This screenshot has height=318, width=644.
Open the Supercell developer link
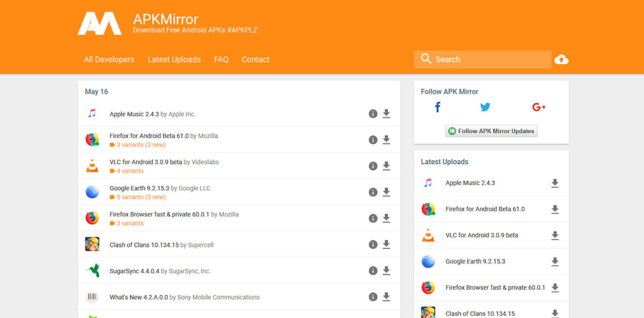pos(201,245)
